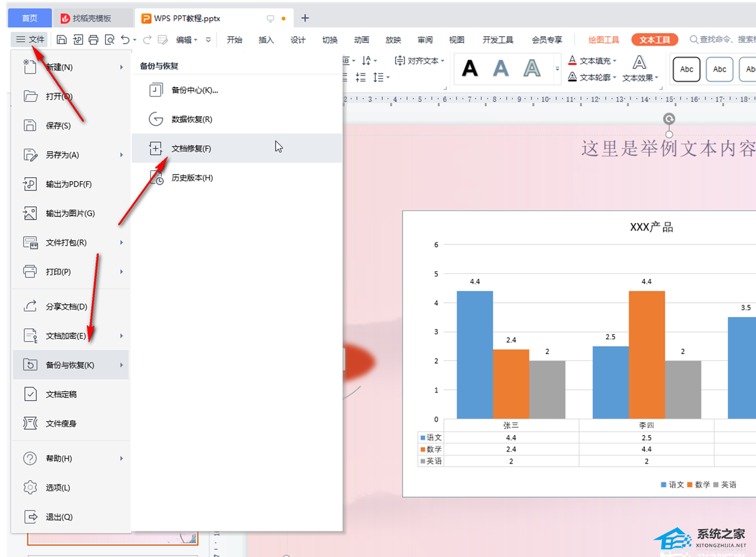The width and height of the screenshot is (756, 557).
Task: Click the 文本效果 text effect icon
Action: click(639, 63)
